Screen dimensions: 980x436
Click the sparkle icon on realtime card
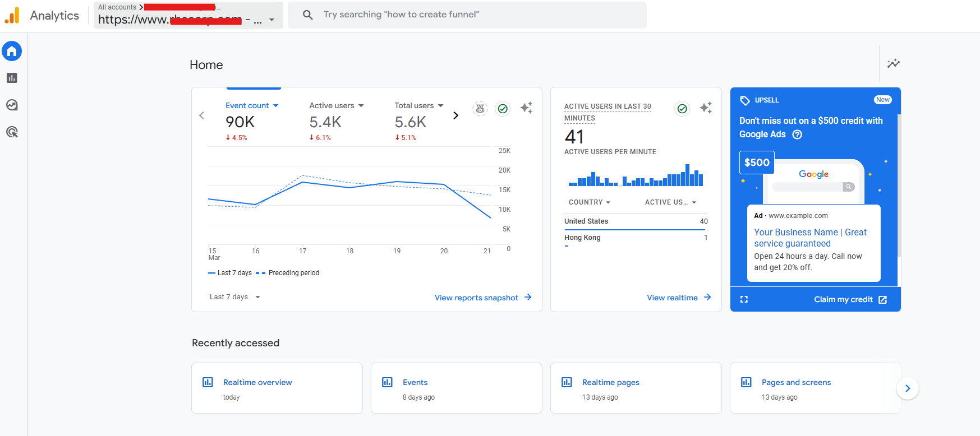click(706, 108)
